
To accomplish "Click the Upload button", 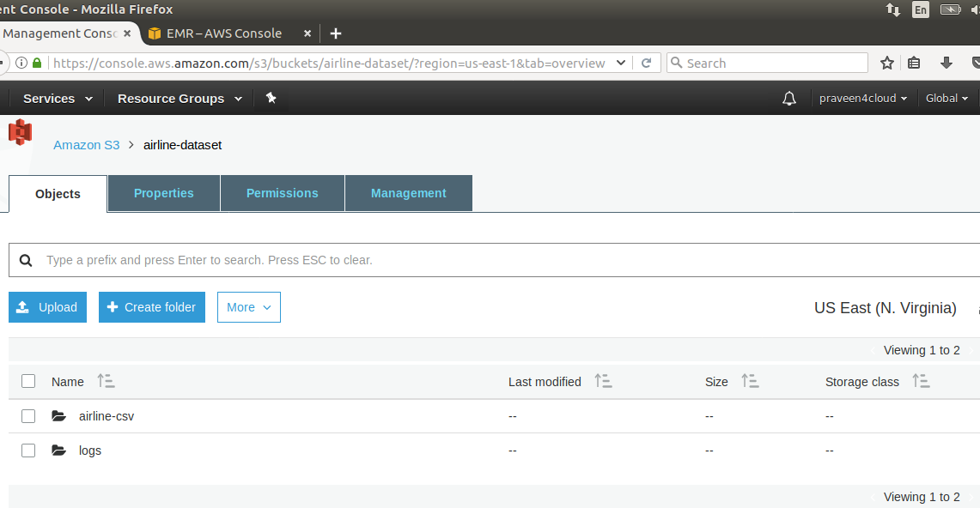I will pyautogui.click(x=47, y=306).
